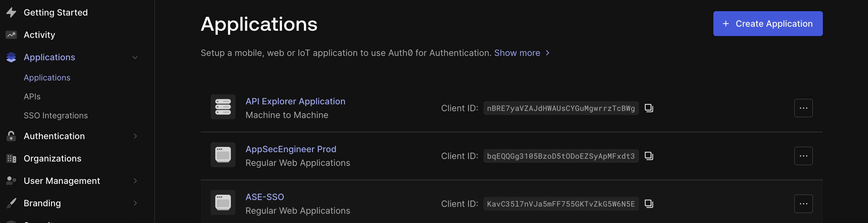Open the Authentication menu label
This screenshot has height=223, width=868.
(x=54, y=136)
